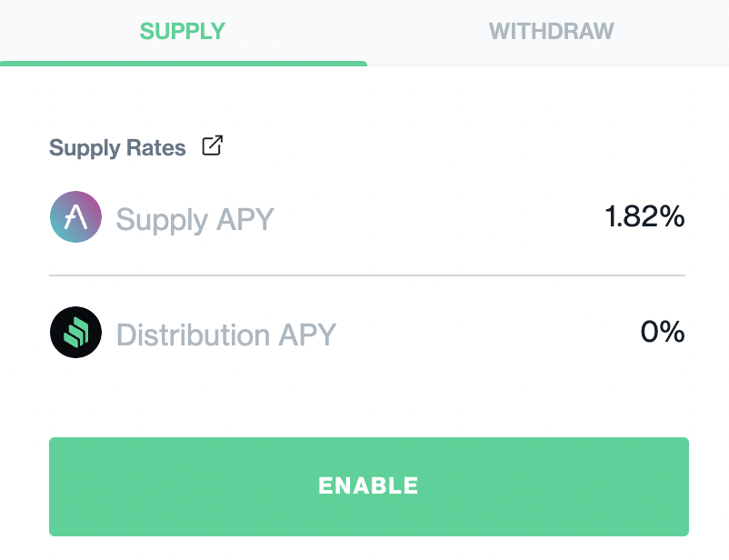Switch to the WITHDRAW tab

(551, 32)
